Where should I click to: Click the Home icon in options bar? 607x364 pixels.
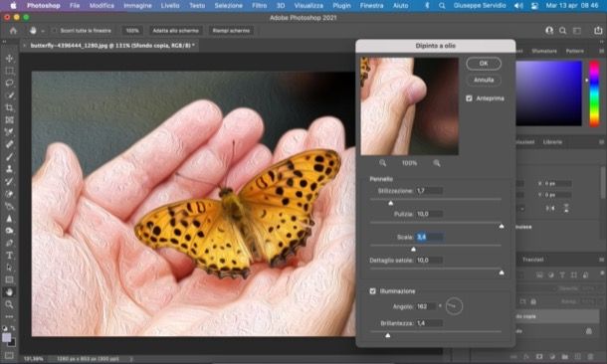click(x=13, y=31)
